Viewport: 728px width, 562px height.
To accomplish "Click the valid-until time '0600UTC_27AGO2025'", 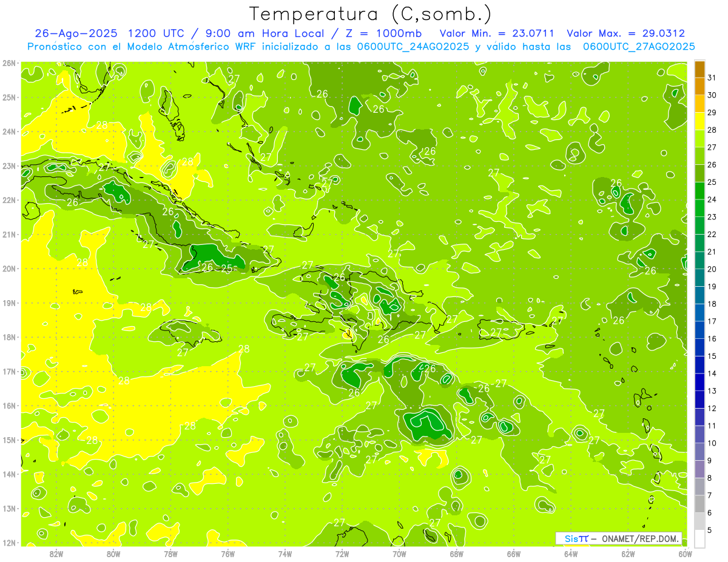I will point(639,47).
